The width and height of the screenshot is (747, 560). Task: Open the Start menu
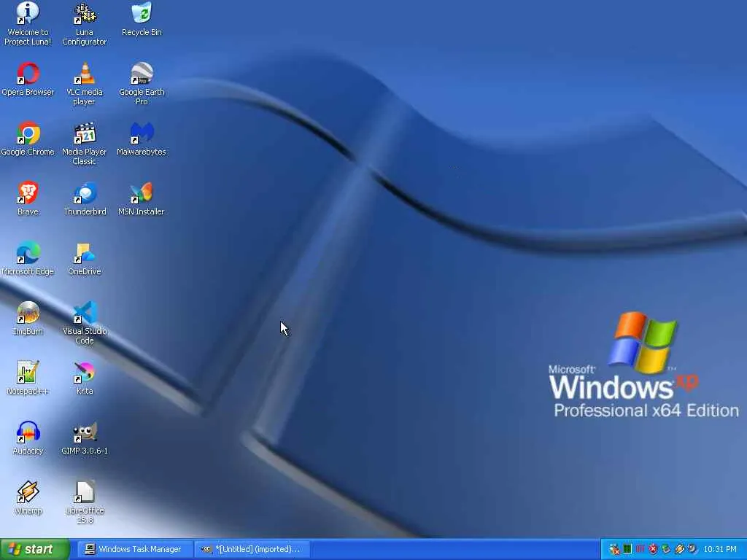click(35, 549)
